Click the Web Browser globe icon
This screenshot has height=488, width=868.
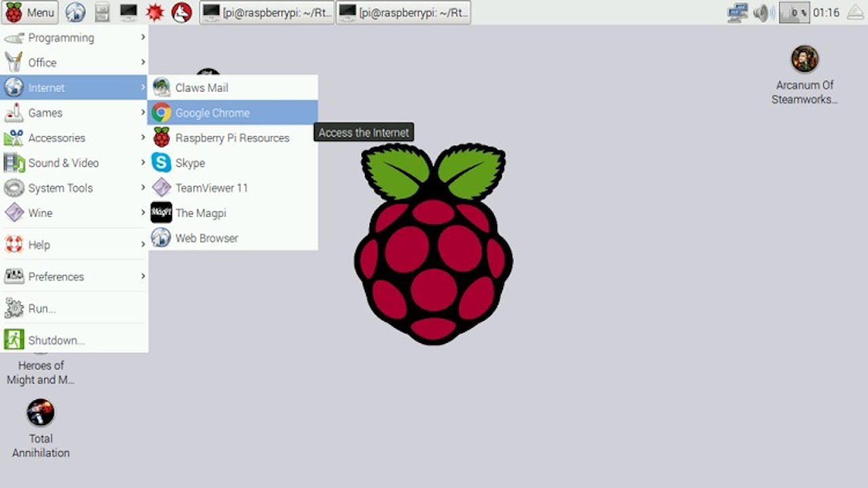[161, 238]
